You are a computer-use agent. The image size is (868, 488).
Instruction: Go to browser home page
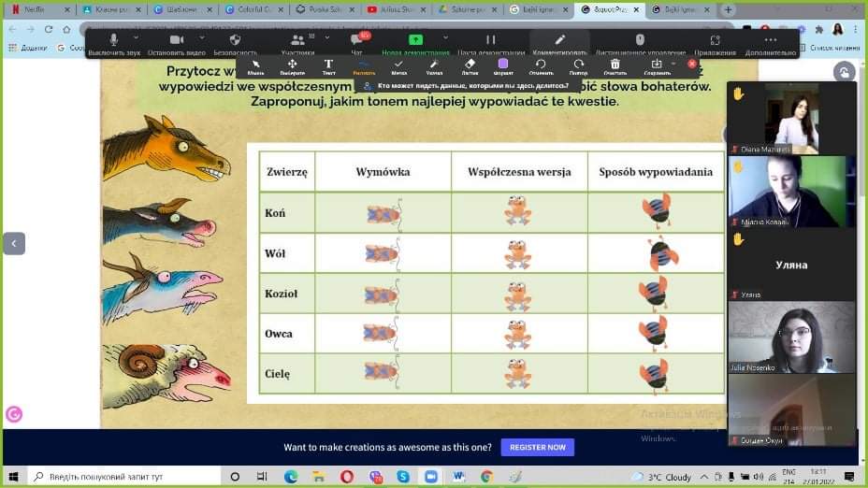coord(66,29)
